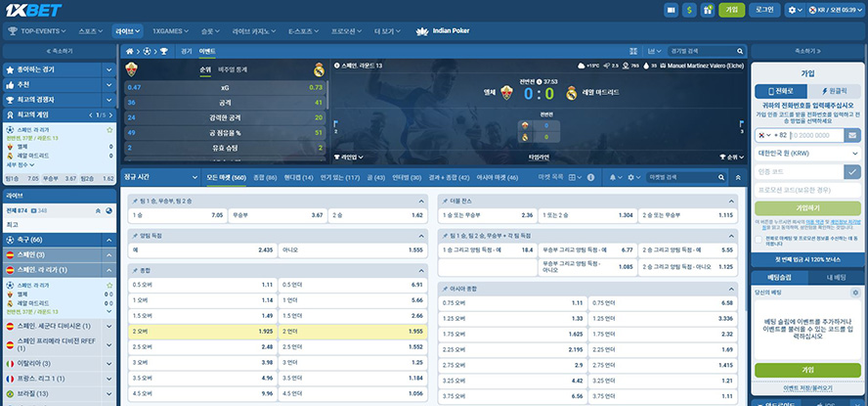Open the gift box bonus icon
868x406 pixels.
click(708, 10)
